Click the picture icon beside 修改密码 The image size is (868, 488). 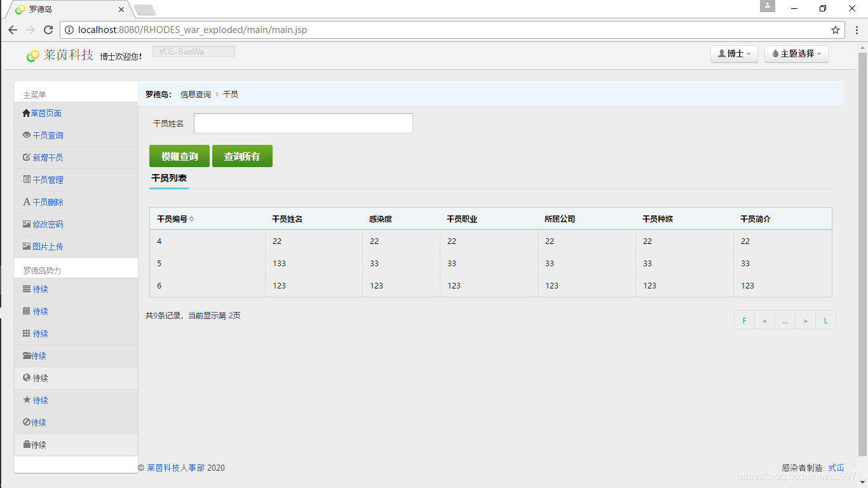27,224
